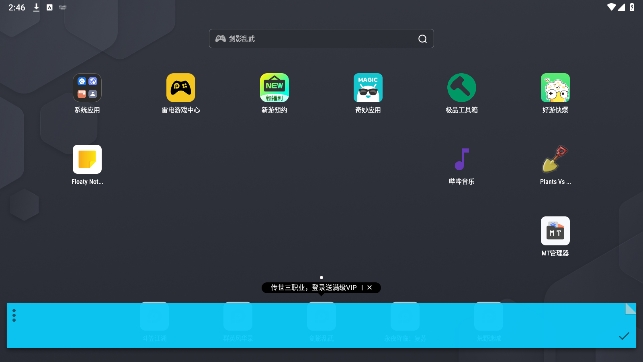The height and width of the screenshot is (362, 643).
Task: Open the green NEW games app
Action: point(274,88)
